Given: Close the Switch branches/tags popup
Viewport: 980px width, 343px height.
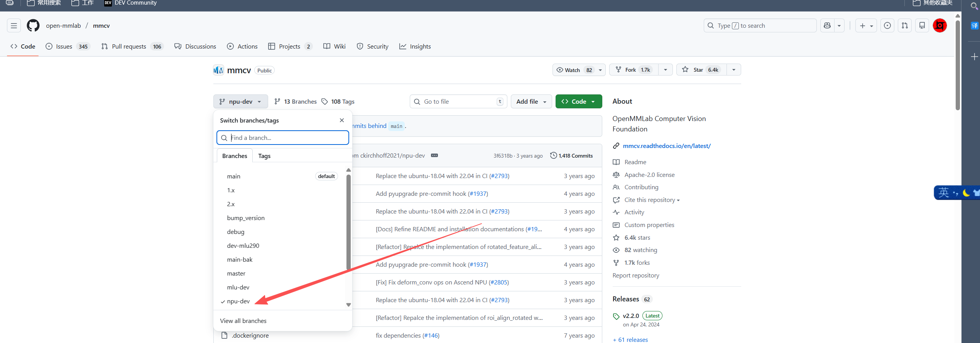Looking at the screenshot, I should 342,120.
